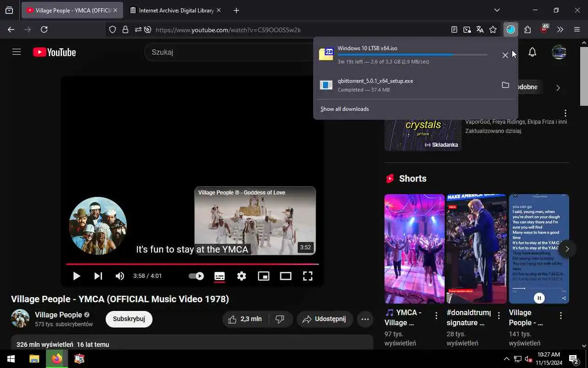Screen dimensions: 588x368
Task: Reload the current page
Action: coord(44,29)
